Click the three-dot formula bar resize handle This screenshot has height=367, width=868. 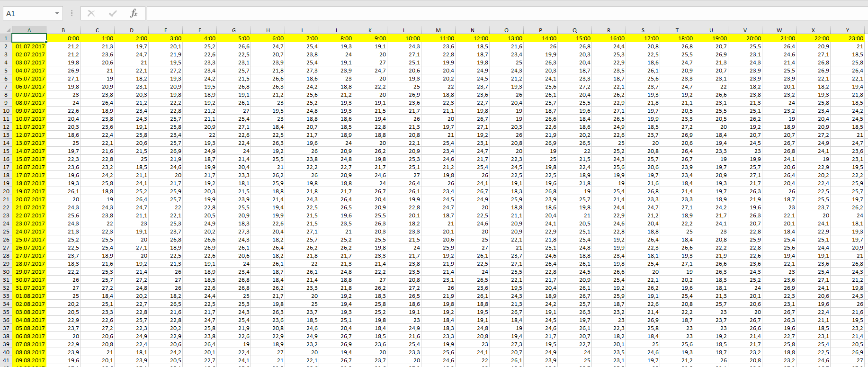pos(72,13)
